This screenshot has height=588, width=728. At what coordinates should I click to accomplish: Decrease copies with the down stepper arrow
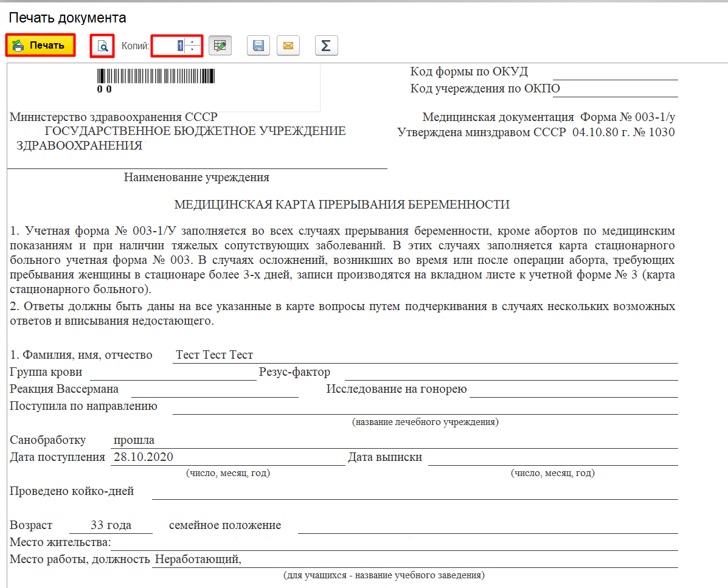pyautogui.click(x=192, y=48)
